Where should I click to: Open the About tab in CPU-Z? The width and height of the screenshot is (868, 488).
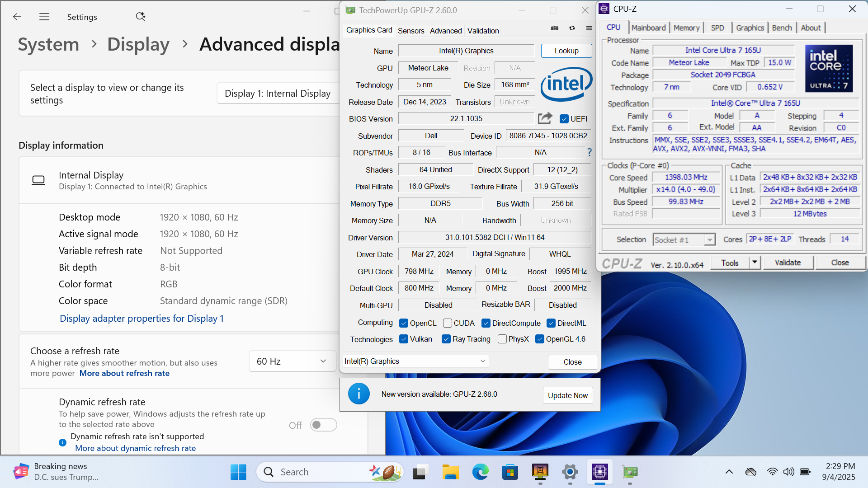(811, 28)
